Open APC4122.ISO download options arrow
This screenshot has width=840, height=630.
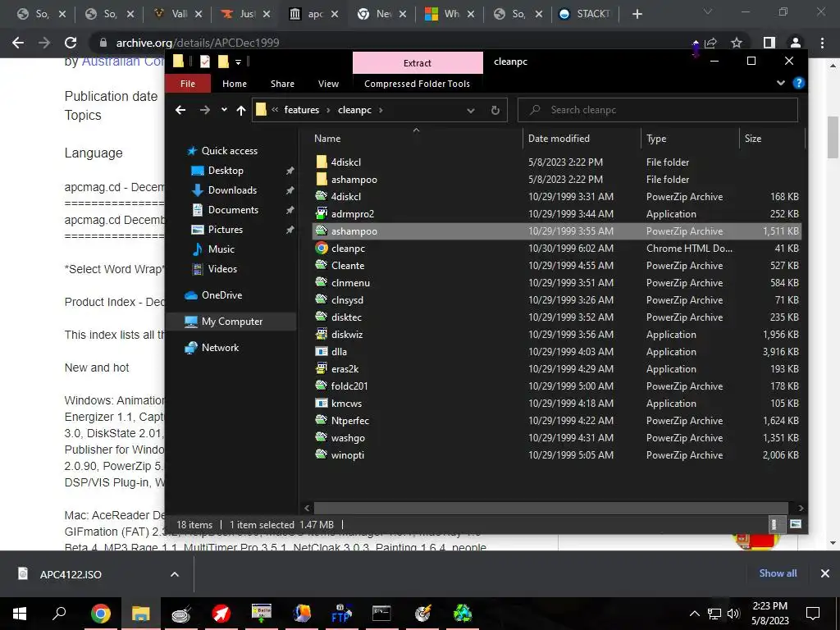(174, 574)
